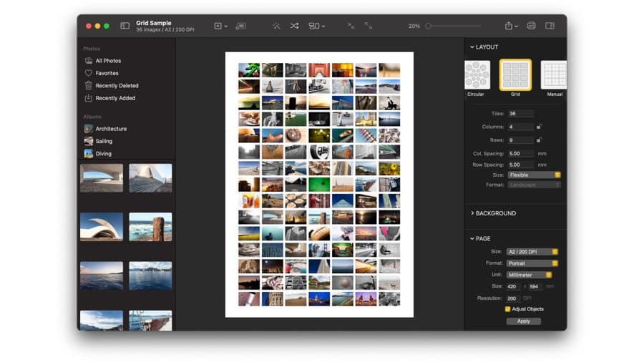Click the Architecture album thumbnail icon

tap(88, 129)
